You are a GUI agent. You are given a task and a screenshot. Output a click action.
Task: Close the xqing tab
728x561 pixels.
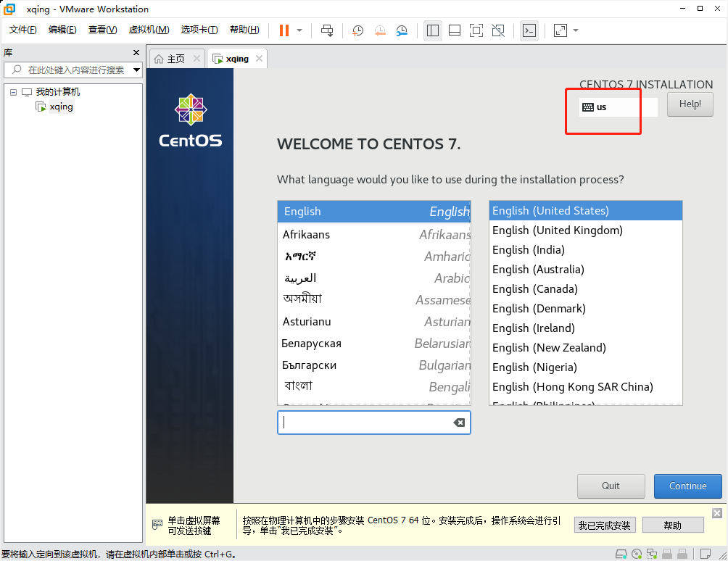(259, 59)
